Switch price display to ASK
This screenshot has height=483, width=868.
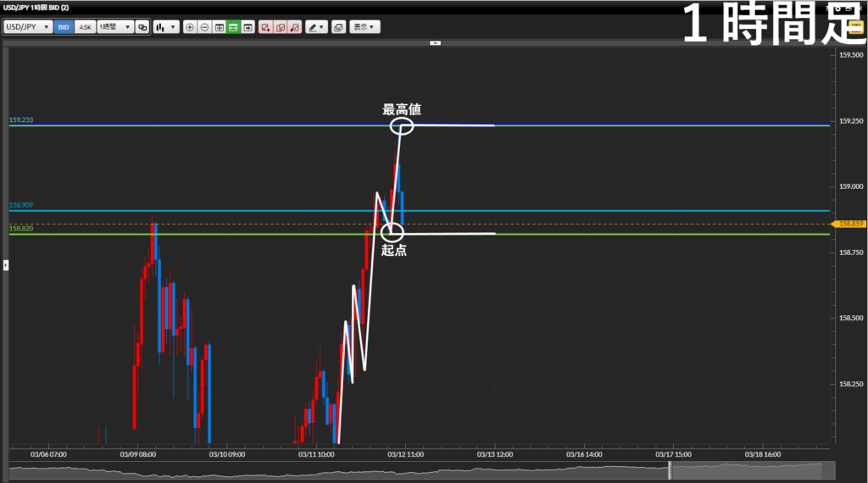click(85, 27)
